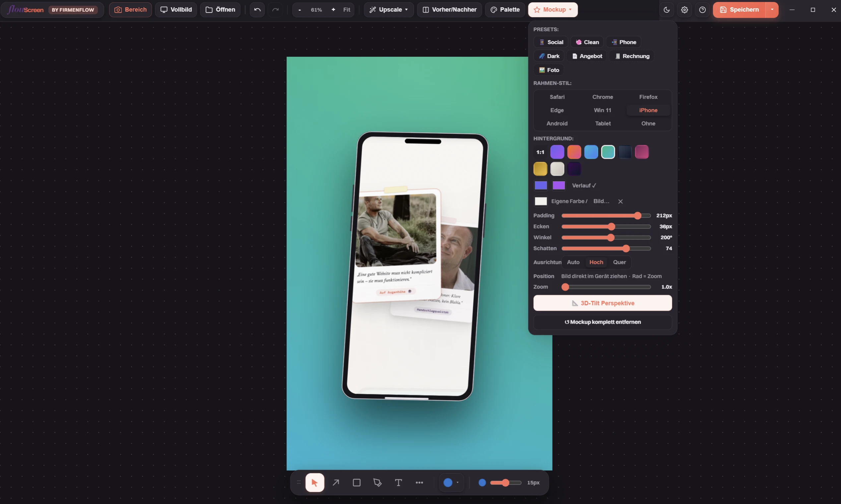The image size is (841, 504).
Task: Toggle dark mode moon icon
Action: [x=667, y=10]
